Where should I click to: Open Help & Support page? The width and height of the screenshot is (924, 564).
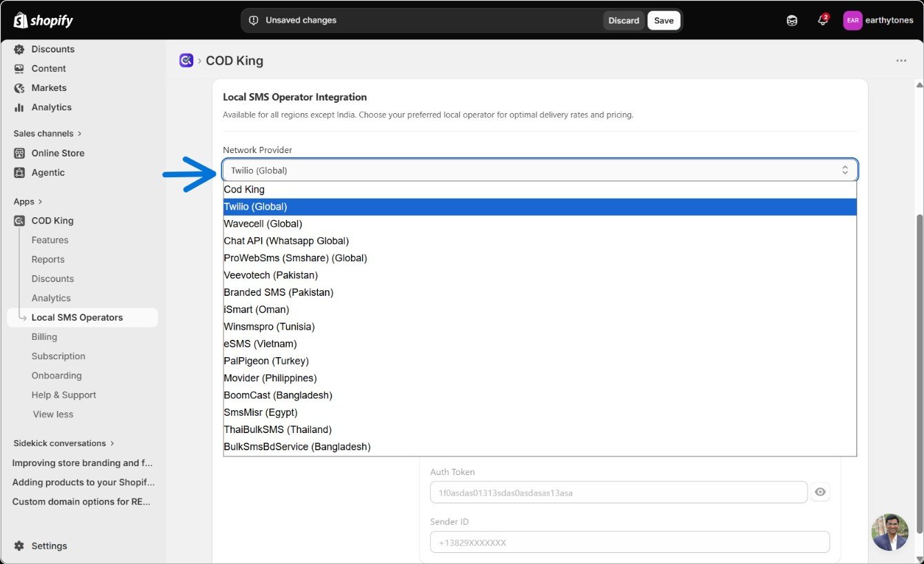click(63, 395)
